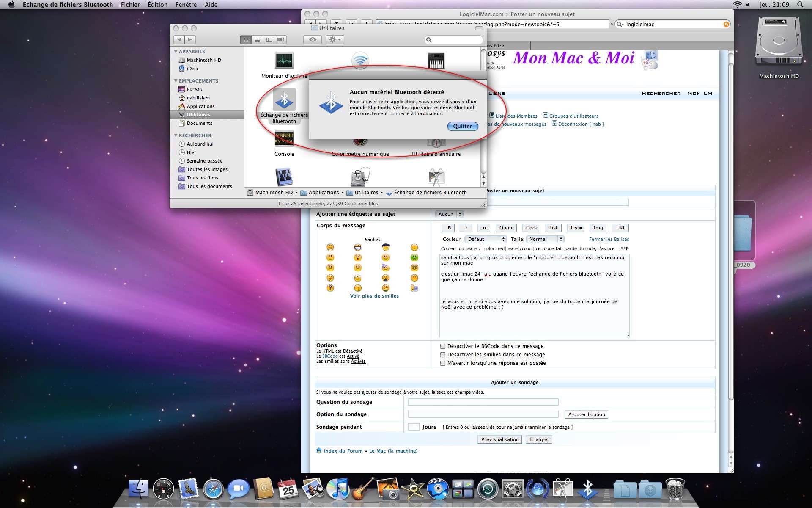Open Spotlight magnifier in menu bar

tap(800, 4)
